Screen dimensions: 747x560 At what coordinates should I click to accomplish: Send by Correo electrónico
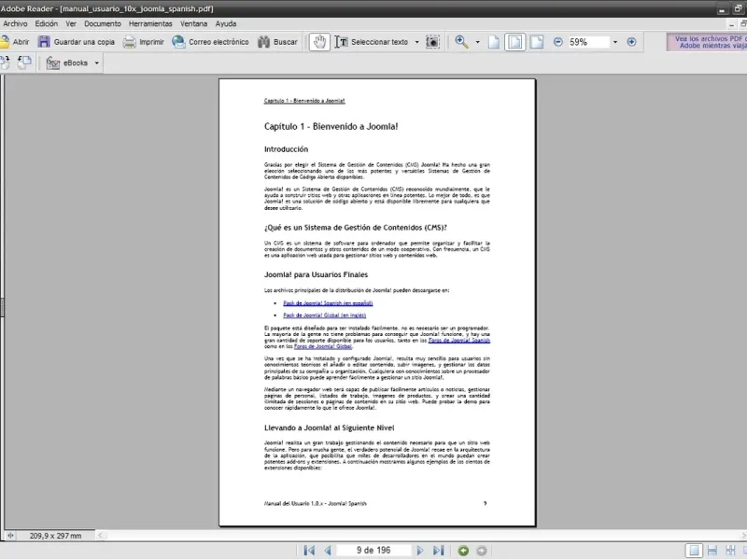coord(211,42)
